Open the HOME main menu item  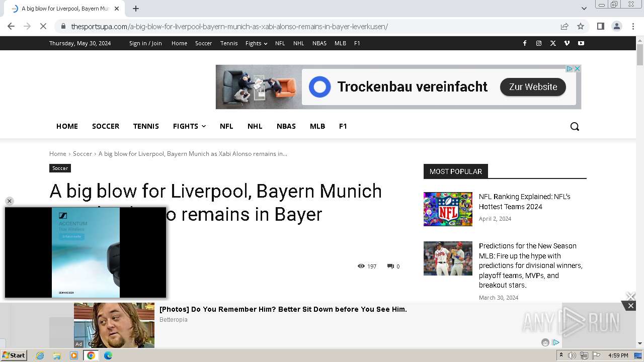point(67,126)
